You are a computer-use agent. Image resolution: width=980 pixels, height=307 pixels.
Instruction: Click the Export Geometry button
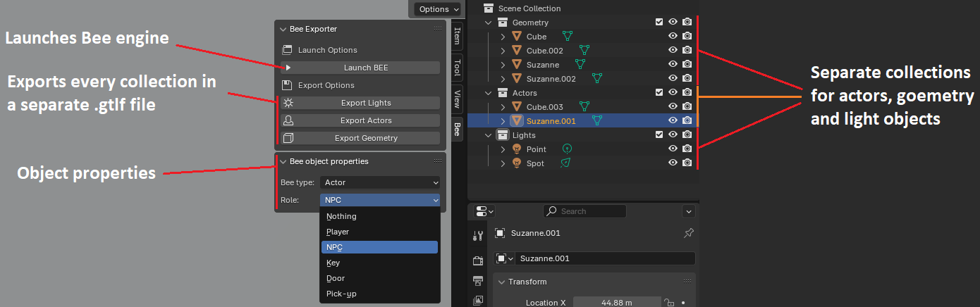pyautogui.click(x=365, y=138)
